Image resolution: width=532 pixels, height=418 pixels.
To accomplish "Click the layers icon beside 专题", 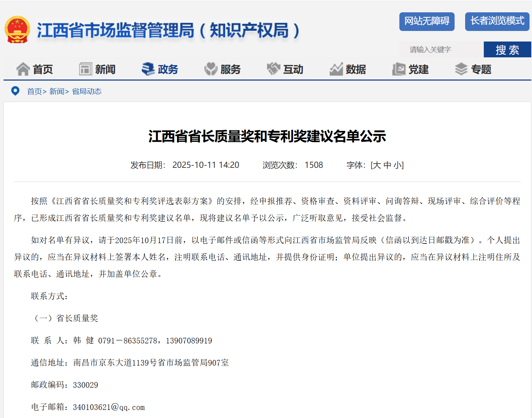I will (x=461, y=69).
